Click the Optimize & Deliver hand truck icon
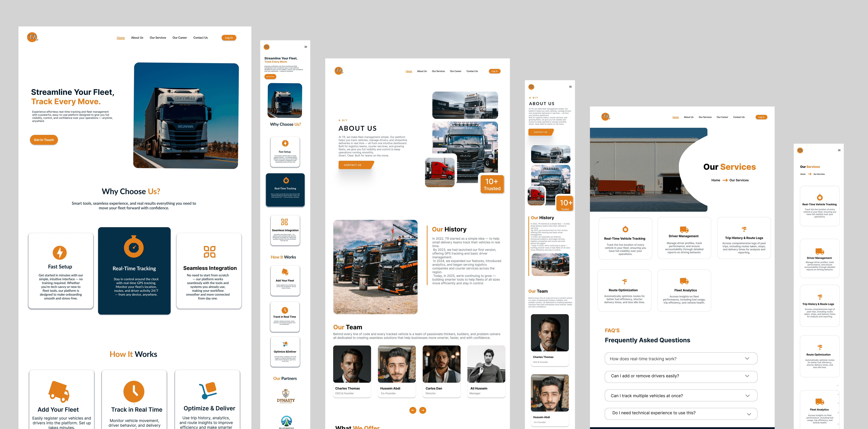Screen dimensions: 868x429 tap(208, 391)
